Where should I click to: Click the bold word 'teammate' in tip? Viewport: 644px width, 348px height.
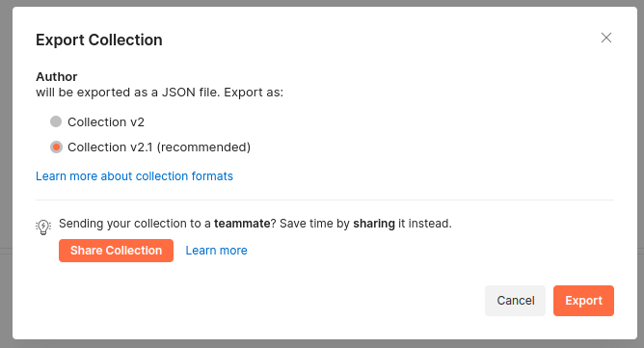242,224
